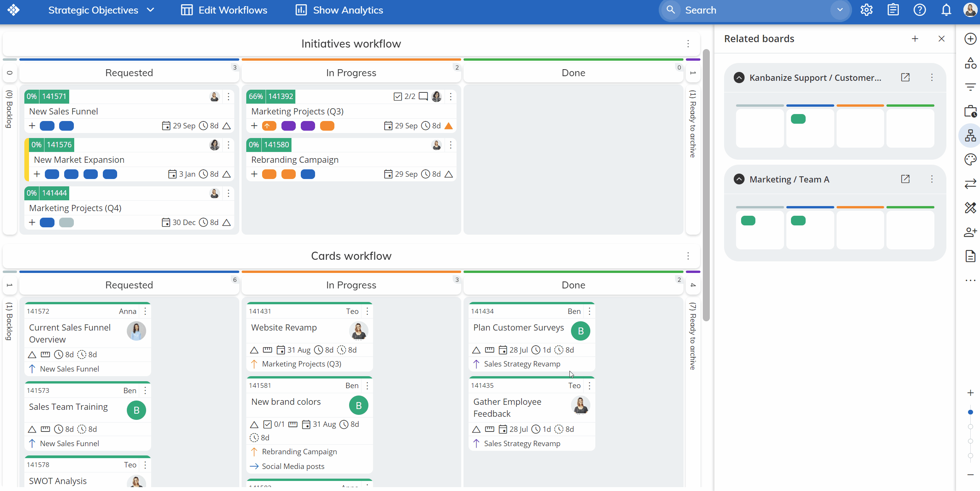980x491 pixels.
Task: Collapse the Kanbanize Support board section
Action: click(739, 77)
